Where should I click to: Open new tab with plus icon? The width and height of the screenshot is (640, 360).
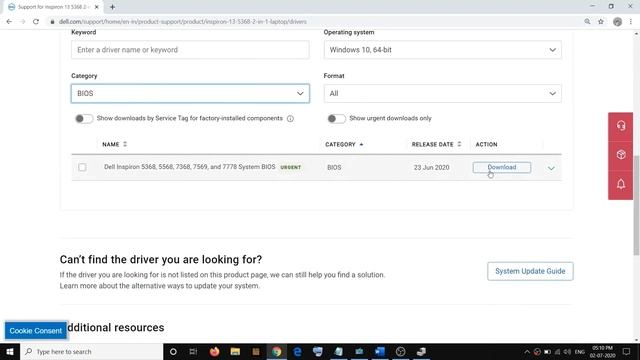pyautogui.click(x=112, y=7)
